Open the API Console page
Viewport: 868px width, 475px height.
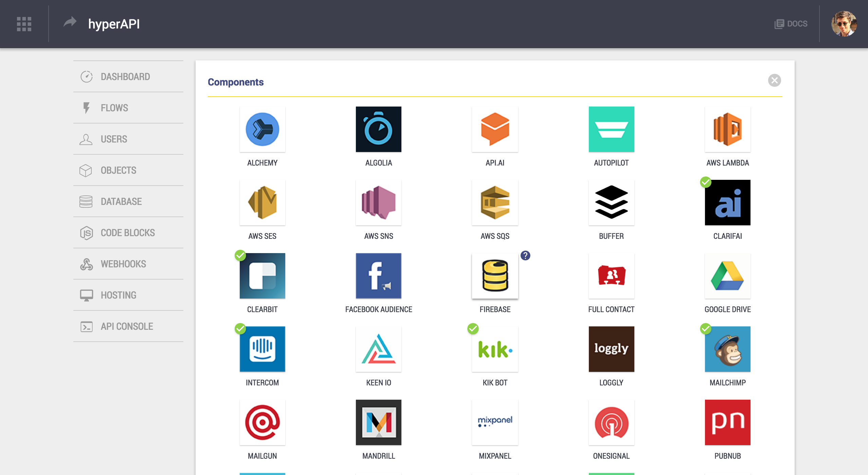click(127, 326)
